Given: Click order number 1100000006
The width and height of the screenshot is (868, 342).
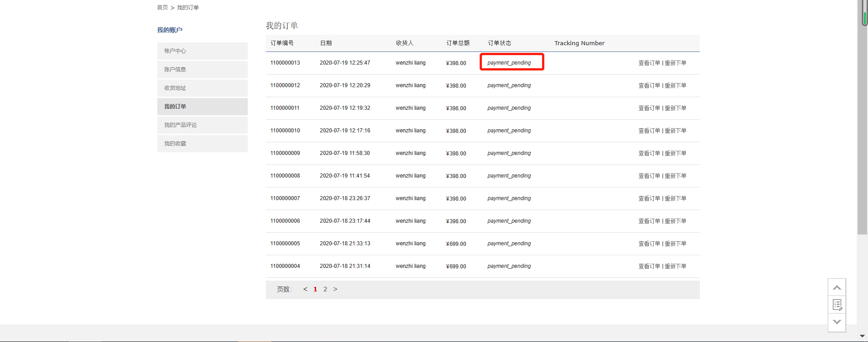Looking at the screenshot, I should click(x=285, y=221).
